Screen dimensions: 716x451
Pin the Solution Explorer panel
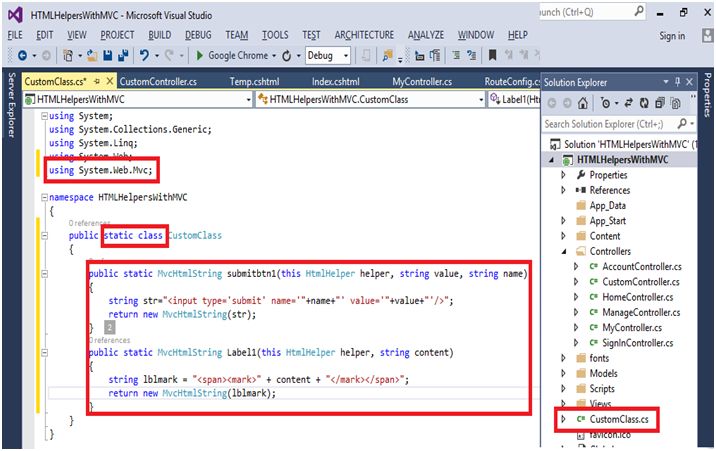[x=678, y=82]
